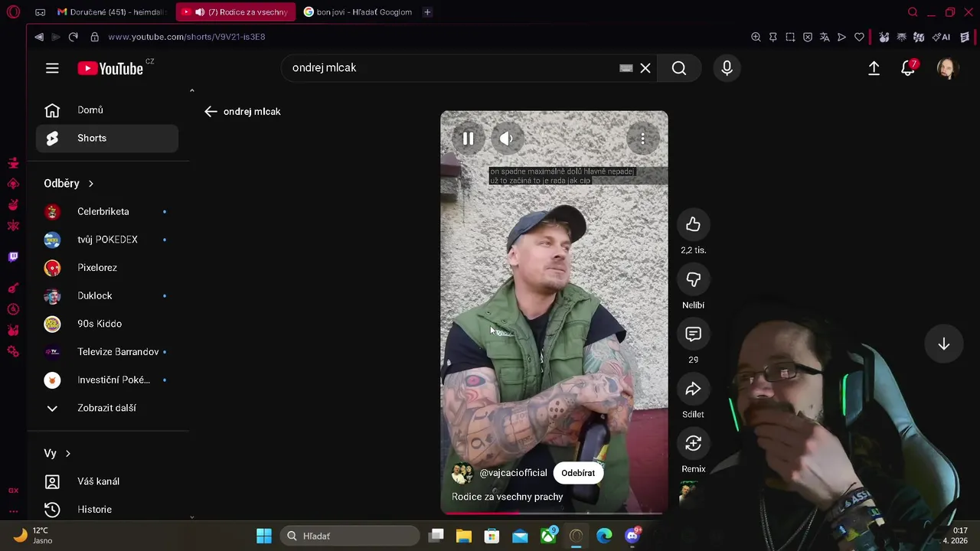Open the Opera main menu logo
This screenshot has width=980, height=551.
click(13, 12)
